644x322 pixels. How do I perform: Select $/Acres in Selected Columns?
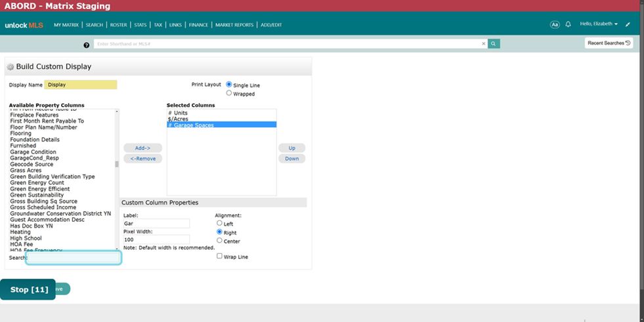pyautogui.click(x=178, y=119)
